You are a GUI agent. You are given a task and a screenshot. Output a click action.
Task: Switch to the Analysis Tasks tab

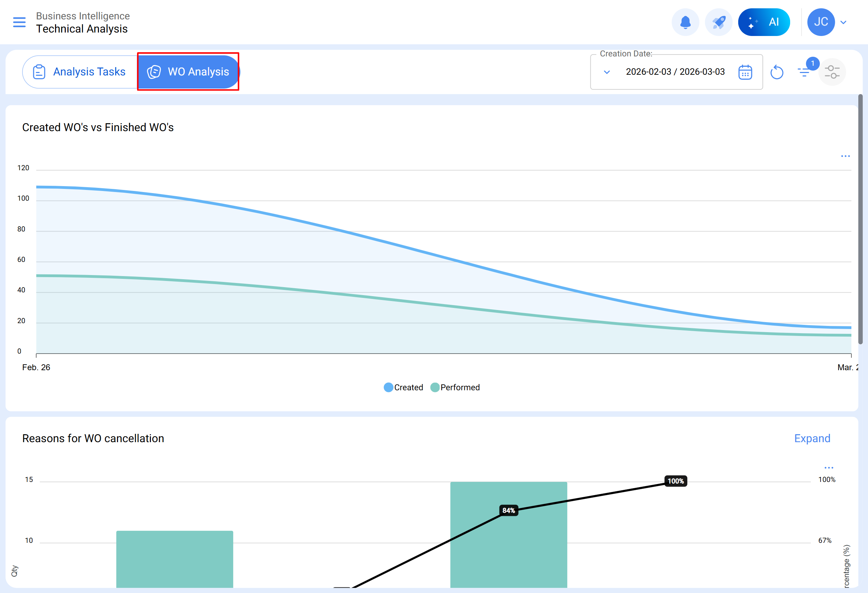(80, 72)
